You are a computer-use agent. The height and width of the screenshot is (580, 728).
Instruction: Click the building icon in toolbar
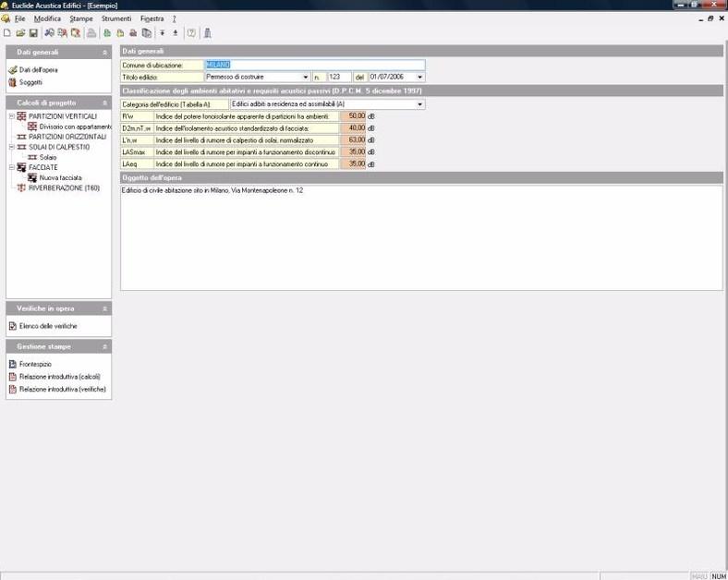tap(208, 33)
